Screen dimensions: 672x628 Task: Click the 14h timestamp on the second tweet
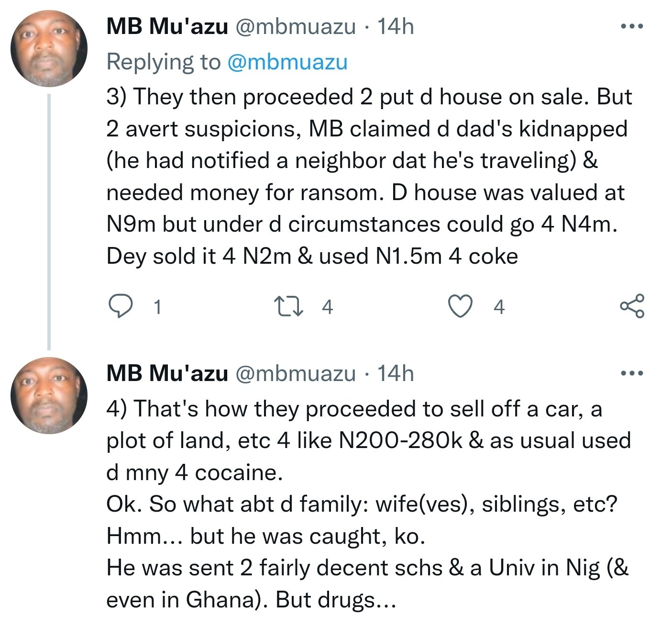(396, 374)
